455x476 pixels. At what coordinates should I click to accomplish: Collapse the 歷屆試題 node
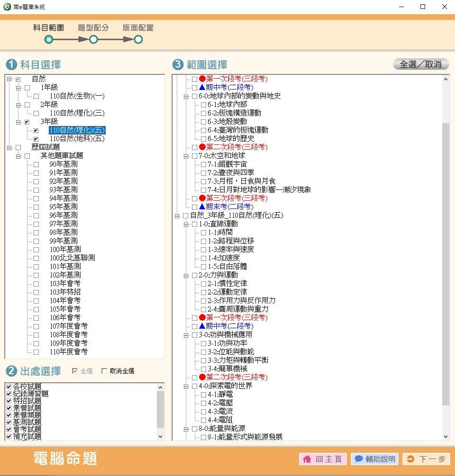pyautogui.click(x=9, y=147)
